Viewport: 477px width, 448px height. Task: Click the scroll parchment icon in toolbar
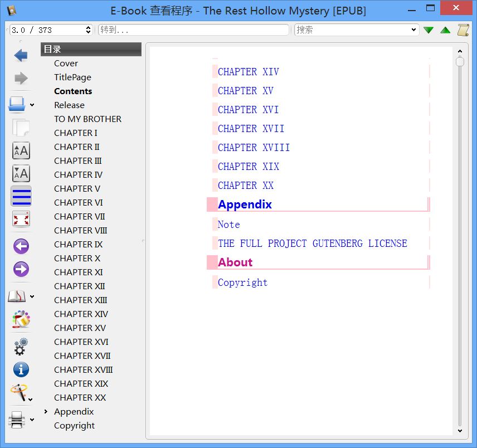(x=463, y=30)
